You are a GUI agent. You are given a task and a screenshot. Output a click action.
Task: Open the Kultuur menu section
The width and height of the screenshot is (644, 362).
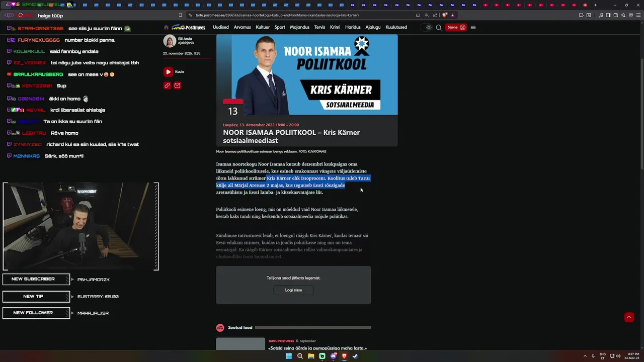pos(263,27)
